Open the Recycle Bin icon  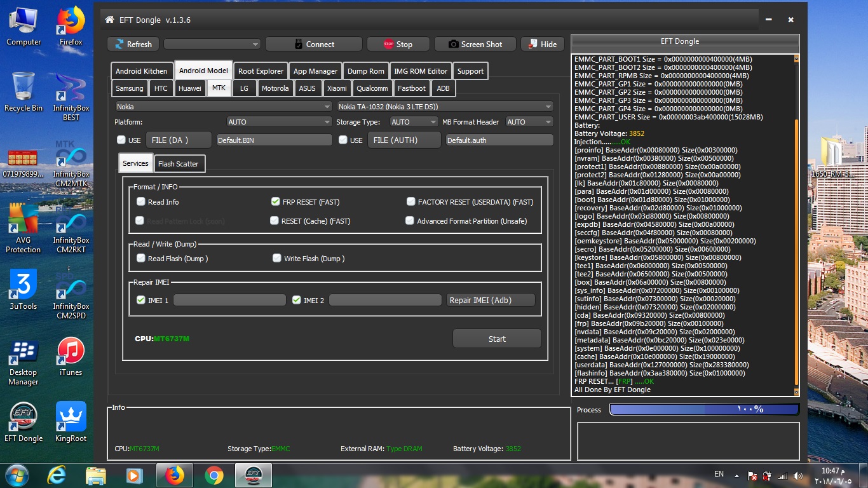tap(24, 92)
